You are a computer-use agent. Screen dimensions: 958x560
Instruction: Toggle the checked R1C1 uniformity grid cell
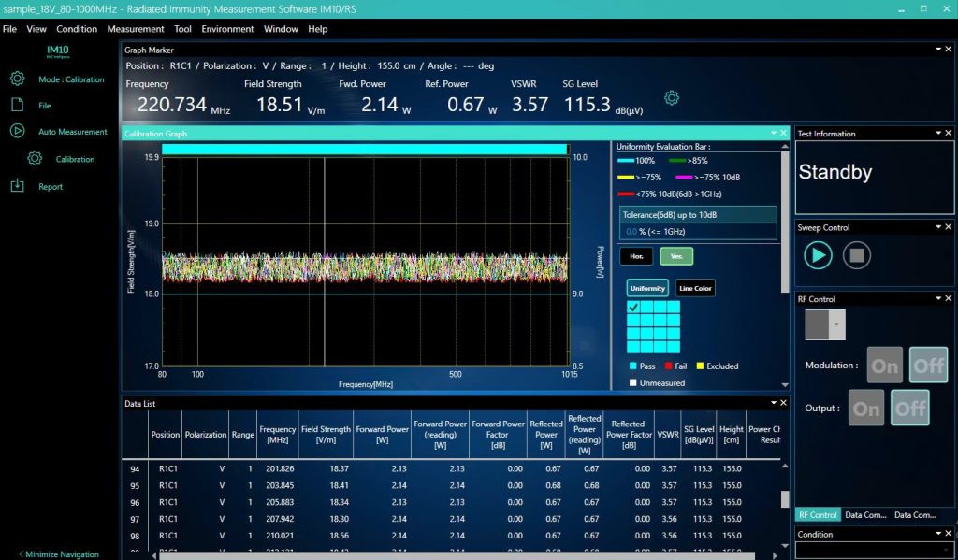tap(633, 307)
